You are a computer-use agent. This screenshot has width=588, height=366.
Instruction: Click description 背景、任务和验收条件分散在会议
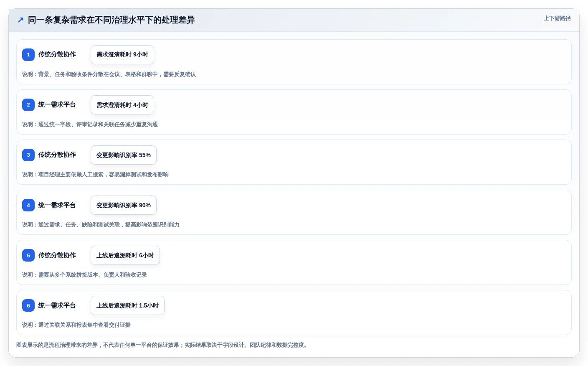[109, 74]
